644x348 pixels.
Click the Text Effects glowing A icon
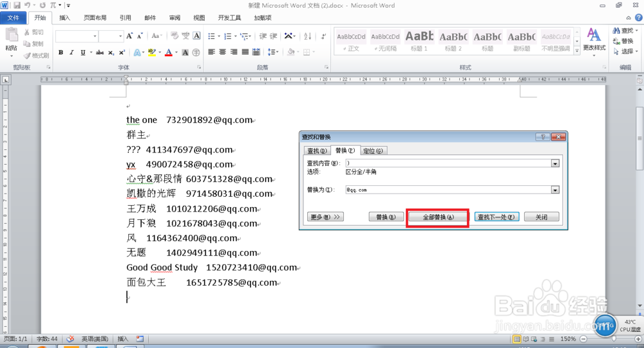137,53
